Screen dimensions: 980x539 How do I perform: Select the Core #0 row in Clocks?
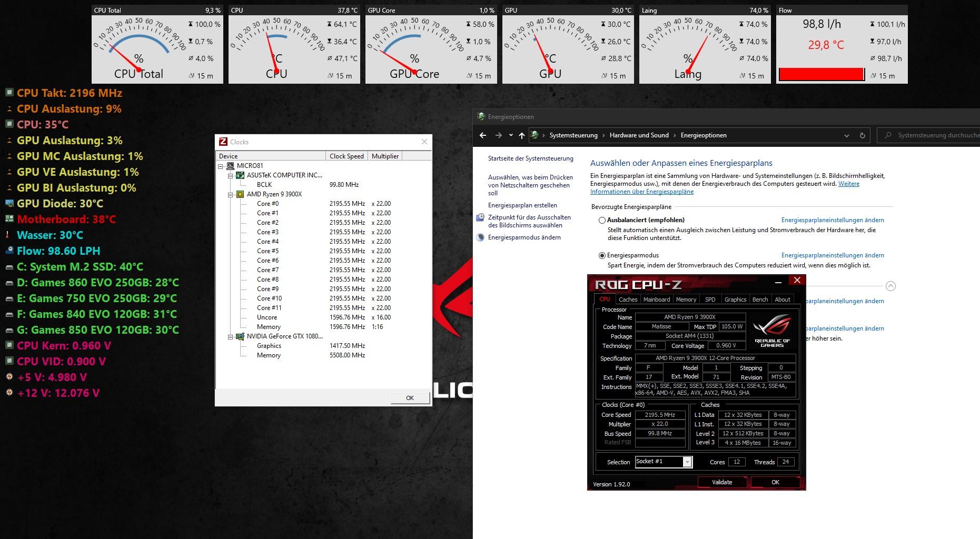[324, 204]
